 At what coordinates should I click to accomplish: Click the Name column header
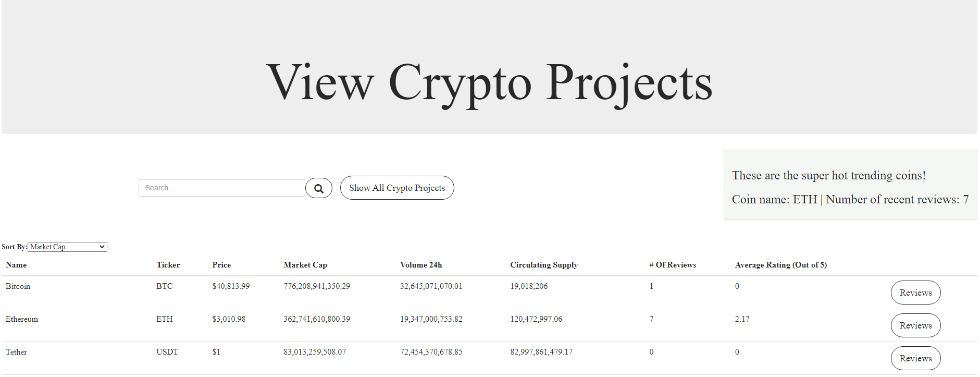coord(16,265)
